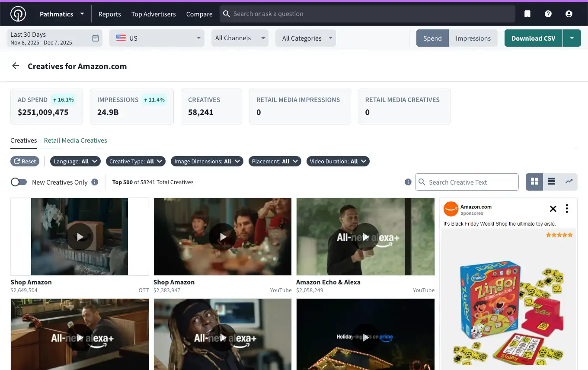This screenshot has height=370, width=588.
Task: Click the Creatives 58,241 card
Action: [211, 106]
